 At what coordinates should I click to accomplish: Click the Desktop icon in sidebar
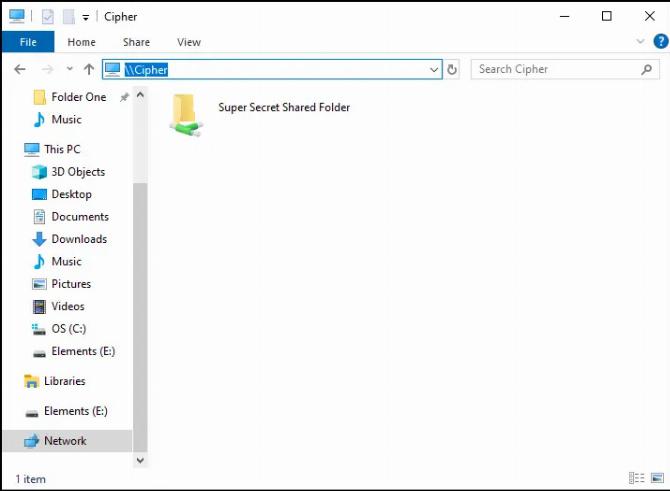(39, 194)
